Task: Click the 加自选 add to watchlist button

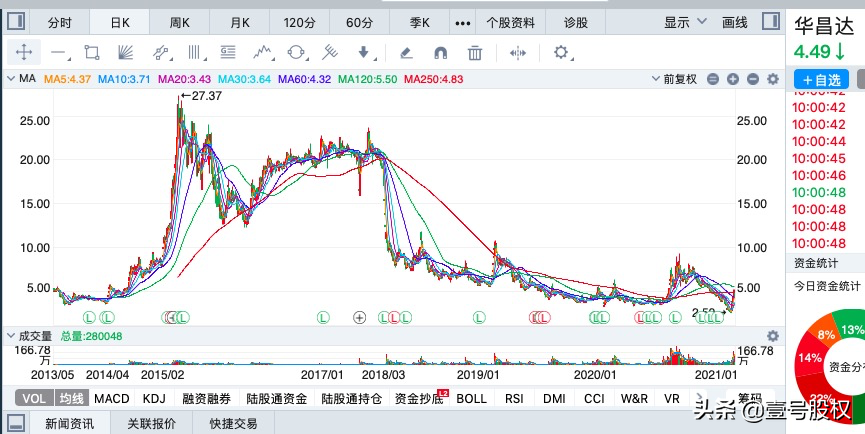Action: click(821, 79)
